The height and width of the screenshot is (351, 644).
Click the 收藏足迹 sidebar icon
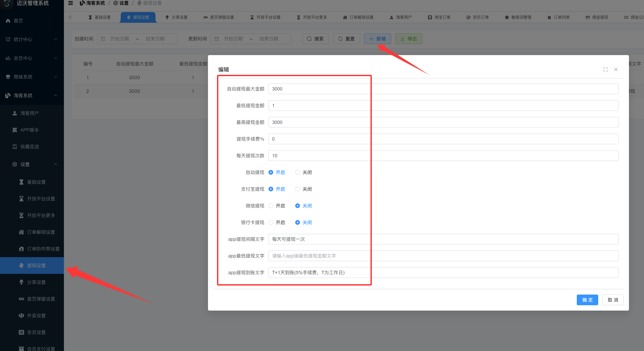[15, 147]
